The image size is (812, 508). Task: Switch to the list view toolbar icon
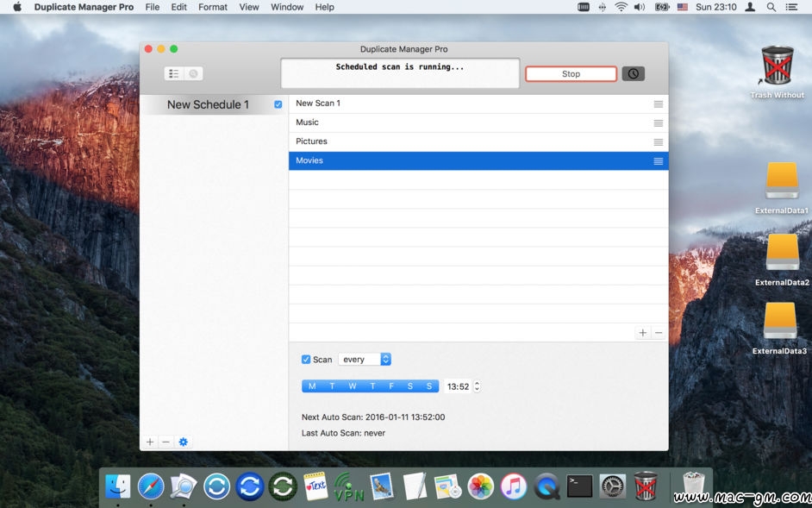(174, 73)
